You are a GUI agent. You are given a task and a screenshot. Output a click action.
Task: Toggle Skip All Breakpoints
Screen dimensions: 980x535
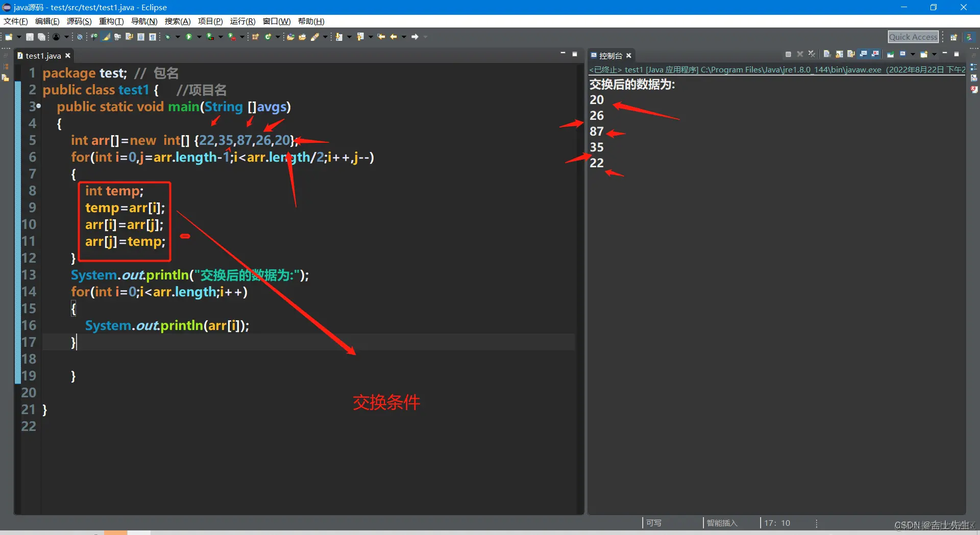80,37
